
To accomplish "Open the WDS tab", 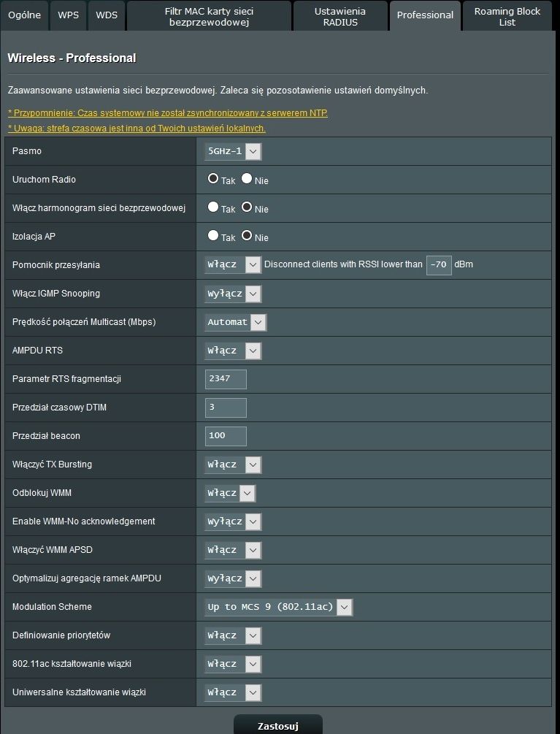I will (107, 15).
